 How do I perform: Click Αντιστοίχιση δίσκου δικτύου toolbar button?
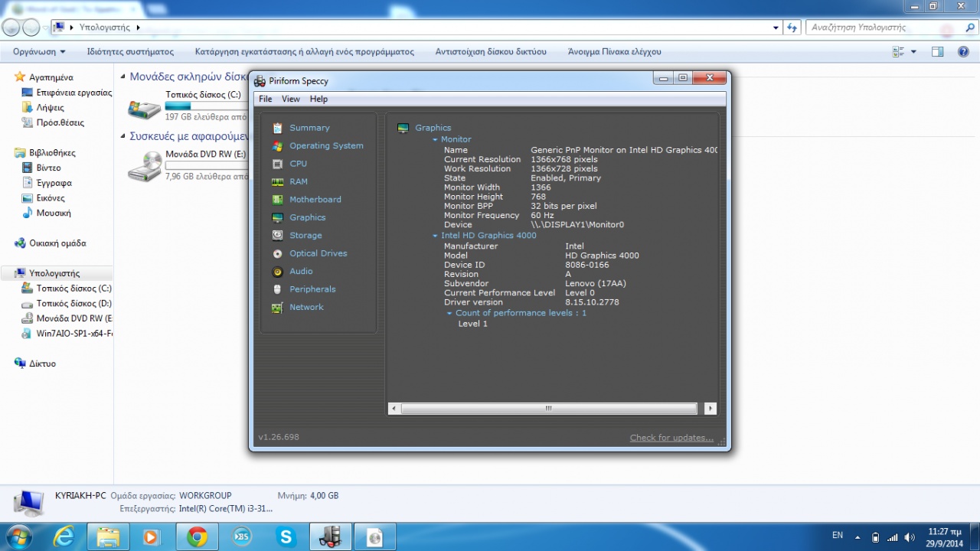click(491, 51)
